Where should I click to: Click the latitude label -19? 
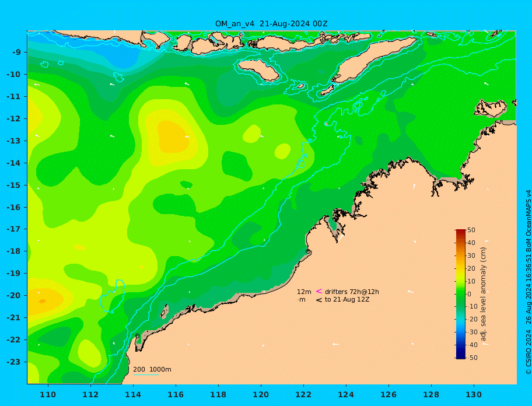coord(14,274)
